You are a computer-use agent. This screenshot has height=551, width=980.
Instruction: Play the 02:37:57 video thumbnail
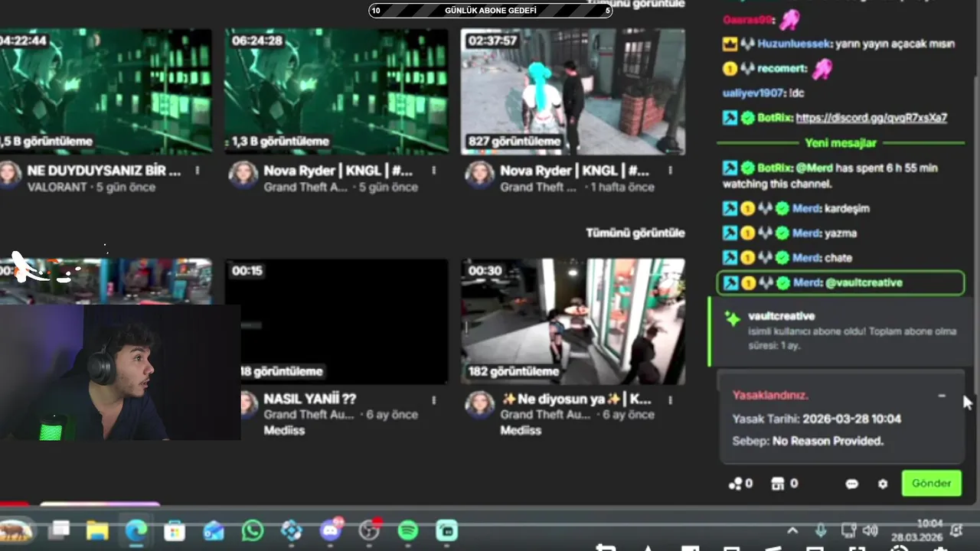pyautogui.click(x=573, y=92)
